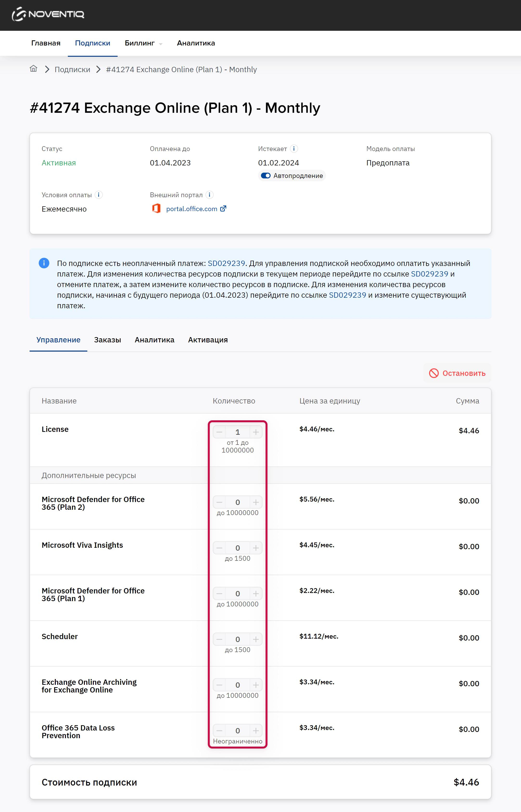Click the Noventiq logo
The width and height of the screenshot is (521, 812).
click(48, 14)
